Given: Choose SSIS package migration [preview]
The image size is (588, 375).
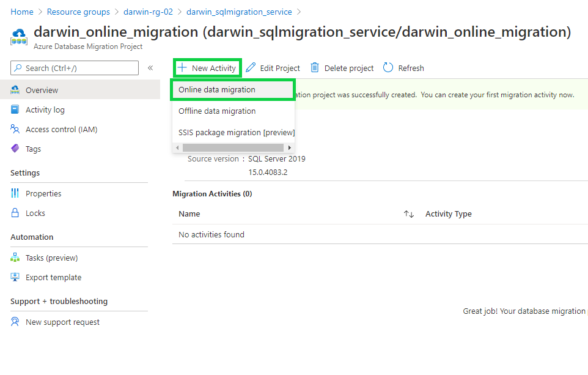Looking at the screenshot, I should click(233, 133).
